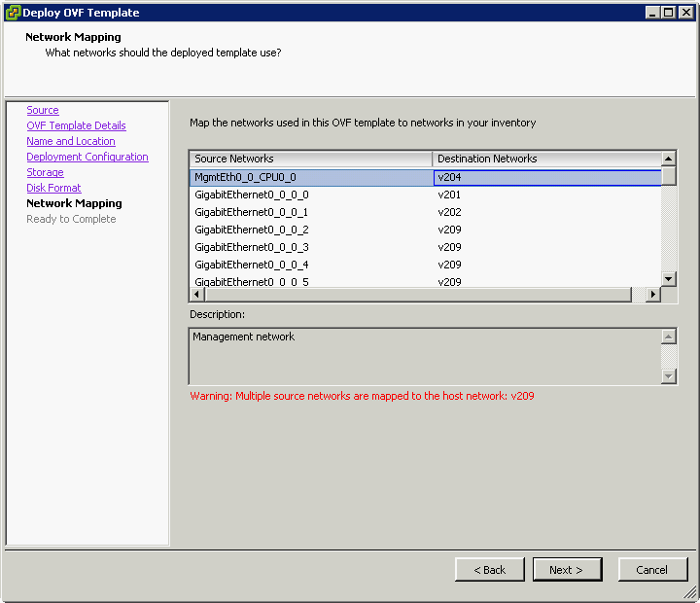The width and height of the screenshot is (700, 603).
Task: Open the Name and Location step
Action: [71, 141]
